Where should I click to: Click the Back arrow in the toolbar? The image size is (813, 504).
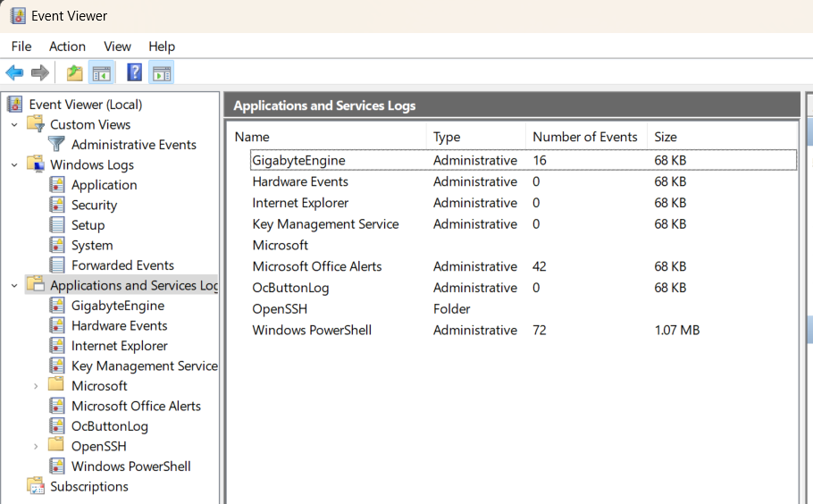click(x=14, y=73)
